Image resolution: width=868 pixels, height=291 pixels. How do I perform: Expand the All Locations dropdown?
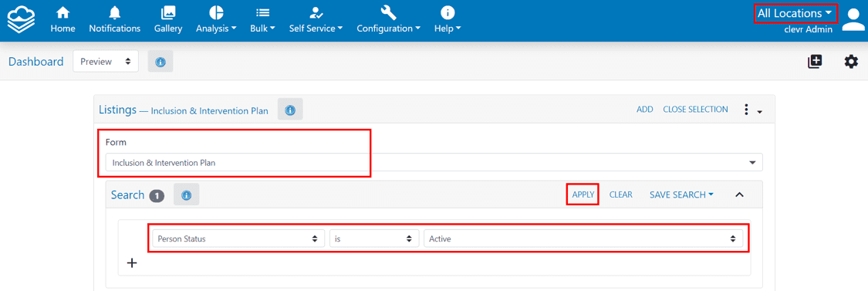(x=795, y=13)
